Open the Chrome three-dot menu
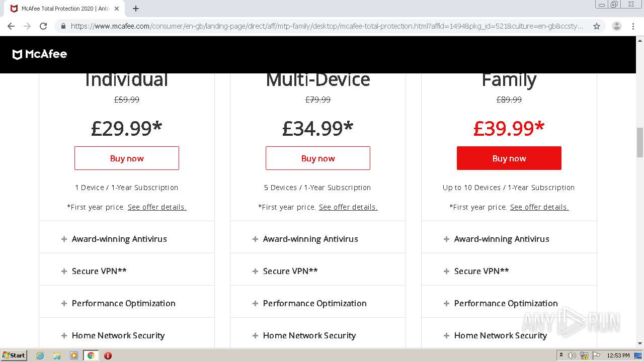This screenshot has height=362, width=644. click(x=633, y=26)
